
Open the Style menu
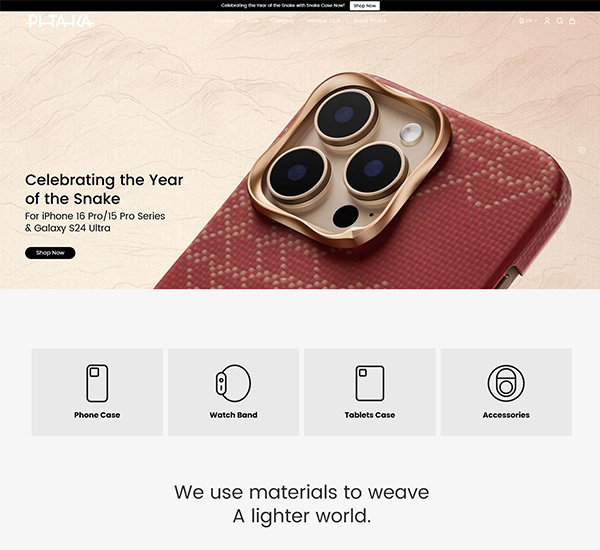252,21
